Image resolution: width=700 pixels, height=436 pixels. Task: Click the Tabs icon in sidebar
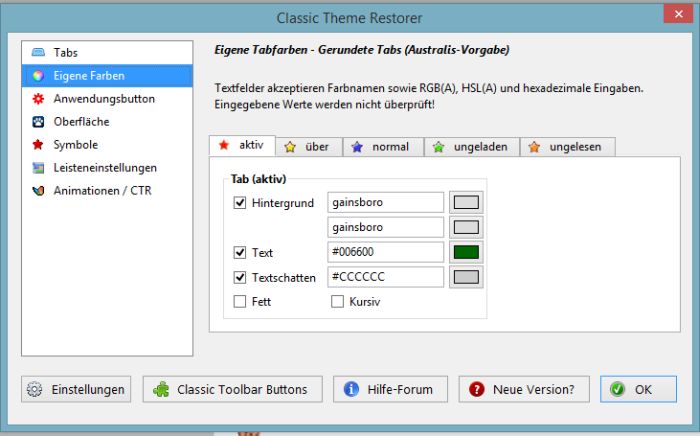click(38, 52)
